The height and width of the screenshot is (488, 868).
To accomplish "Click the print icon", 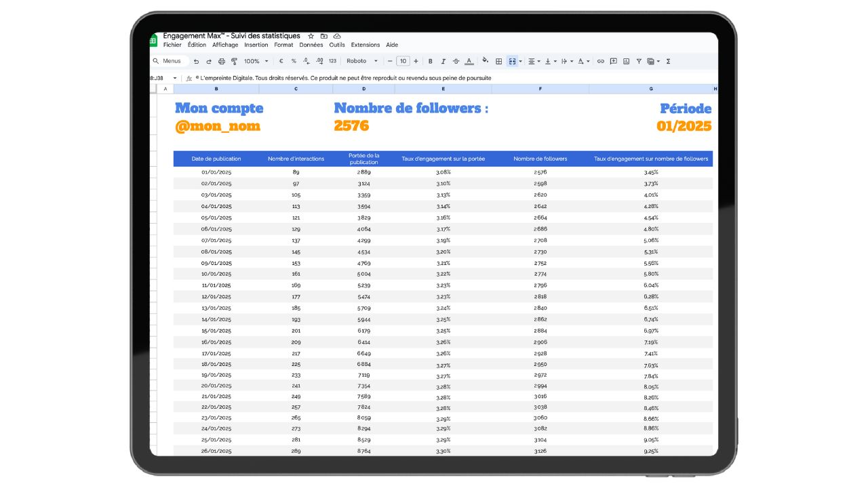I will (221, 61).
